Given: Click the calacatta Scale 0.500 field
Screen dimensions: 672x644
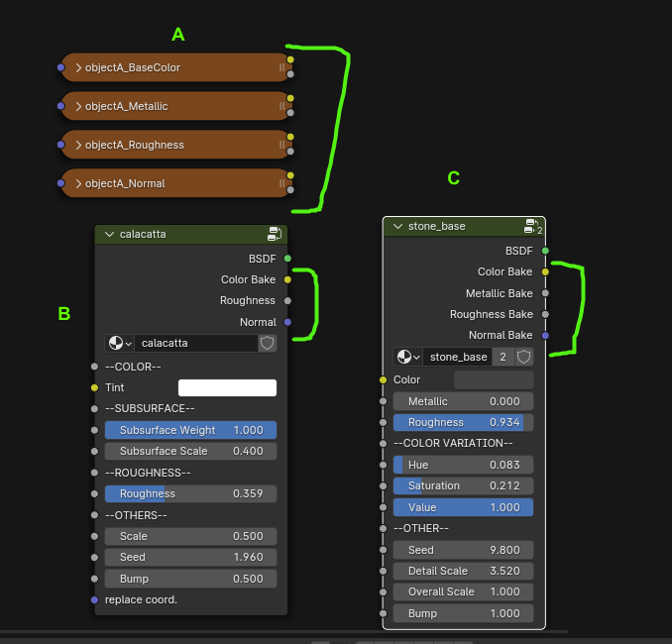Looking at the screenshot, I should (190, 536).
